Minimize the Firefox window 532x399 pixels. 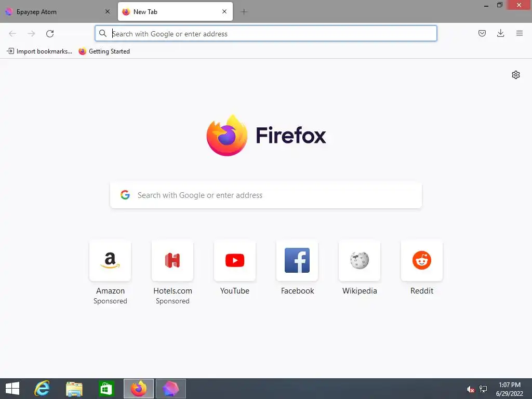coord(486,5)
